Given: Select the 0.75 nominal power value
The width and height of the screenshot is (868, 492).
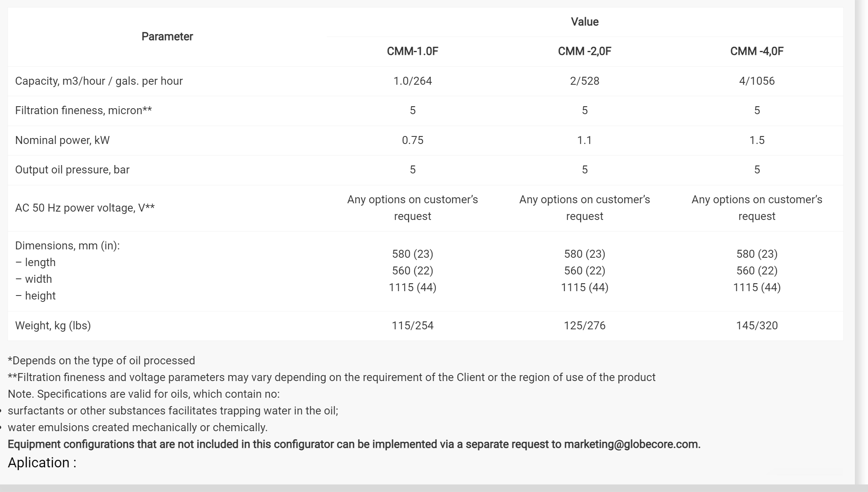Looking at the screenshot, I should coord(412,140).
